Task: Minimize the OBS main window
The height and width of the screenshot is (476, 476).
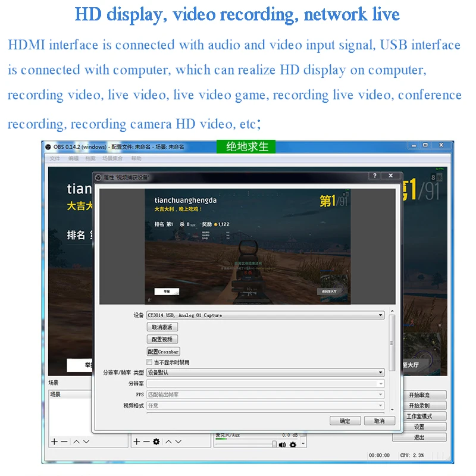Action: 414,146
